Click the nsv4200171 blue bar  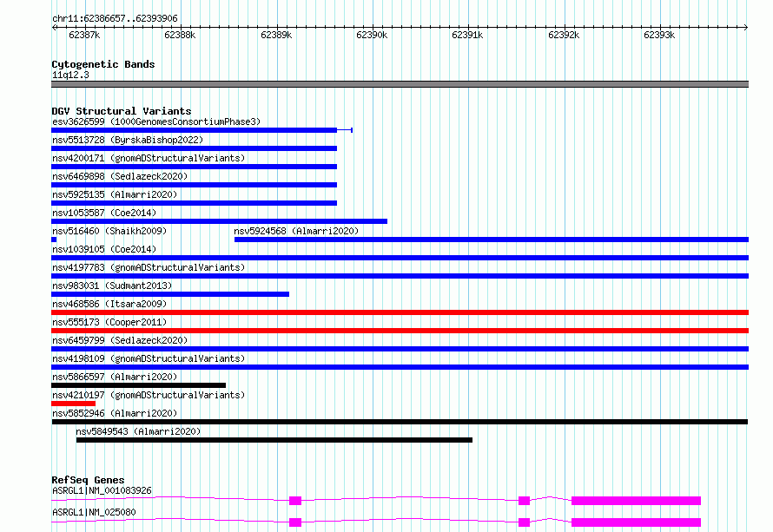pyautogui.click(x=195, y=167)
